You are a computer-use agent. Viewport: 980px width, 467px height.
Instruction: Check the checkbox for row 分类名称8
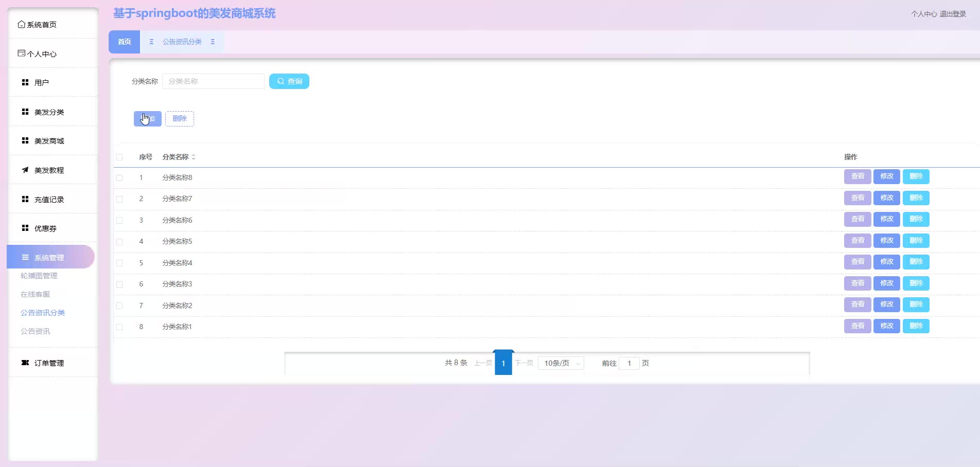pos(119,178)
